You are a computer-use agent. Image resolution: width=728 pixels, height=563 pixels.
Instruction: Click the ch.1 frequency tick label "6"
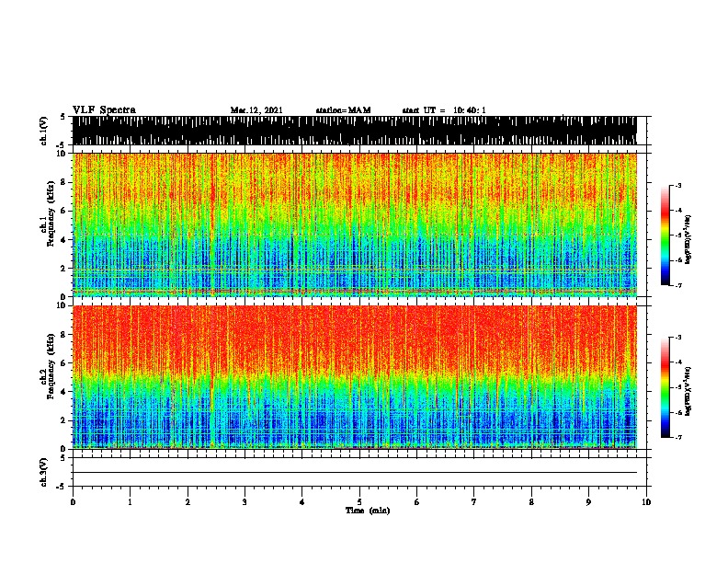click(64, 212)
